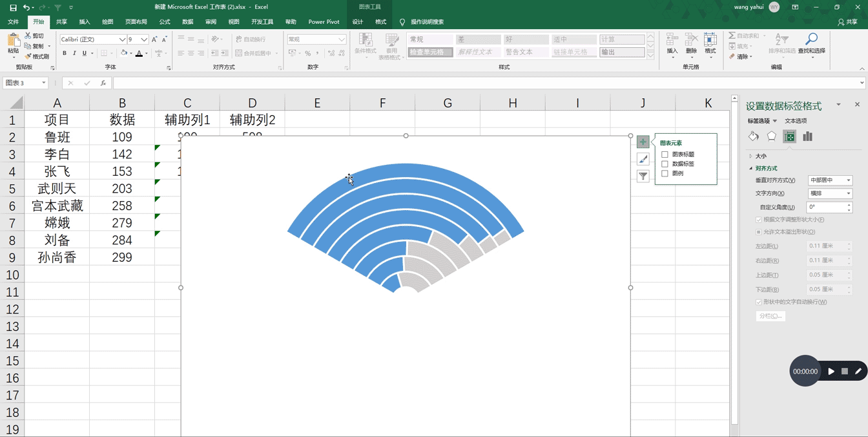This screenshot has width=868, height=437.
Task: Open the font name dropdown showing Calibri
Action: (x=122, y=39)
